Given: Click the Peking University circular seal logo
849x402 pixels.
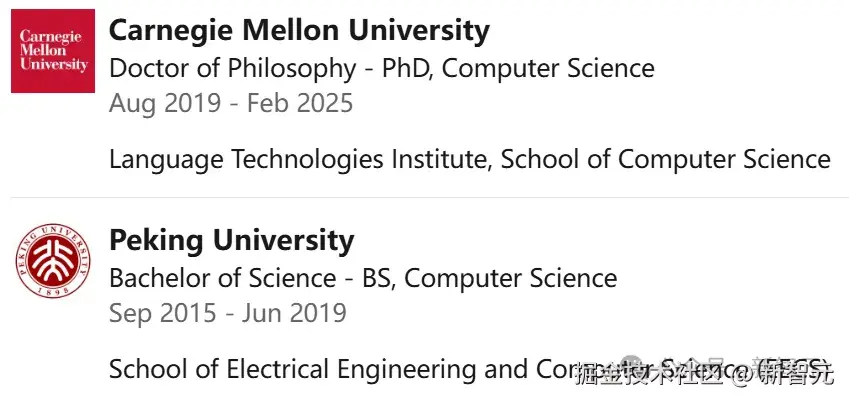Looking at the screenshot, I should point(53,261).
